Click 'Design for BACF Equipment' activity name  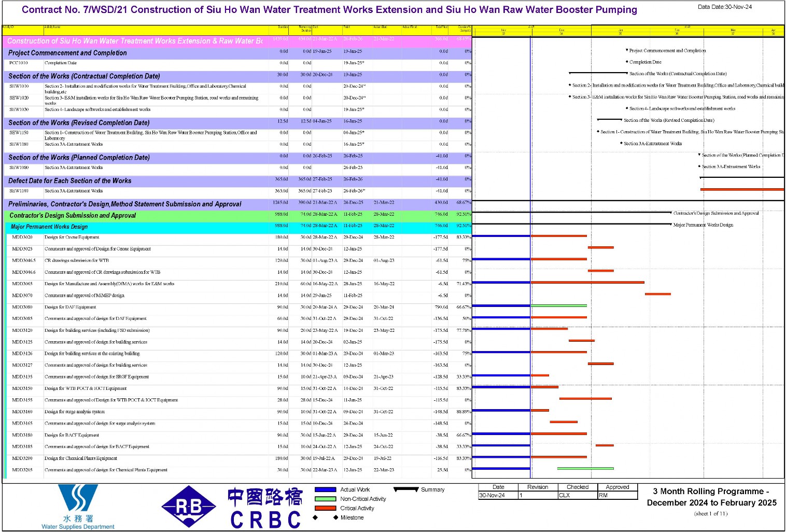tap(72, 435)
